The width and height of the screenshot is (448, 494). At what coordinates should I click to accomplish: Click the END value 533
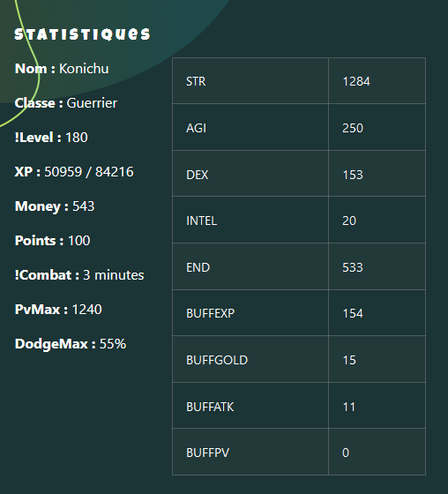click(353, 267)
